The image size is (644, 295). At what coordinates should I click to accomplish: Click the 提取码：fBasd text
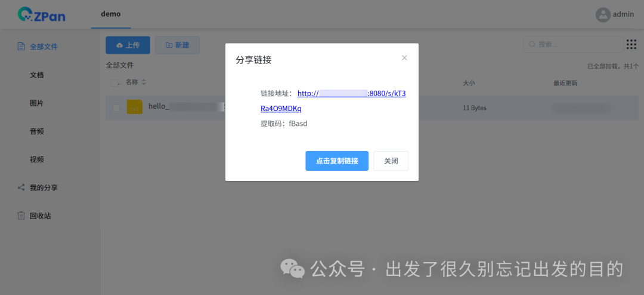pos(284,124)
